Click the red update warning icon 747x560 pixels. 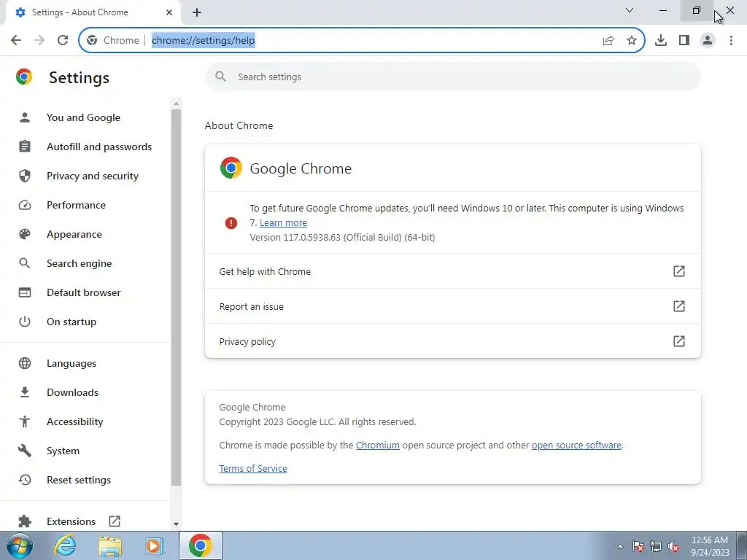pos(231,223)
